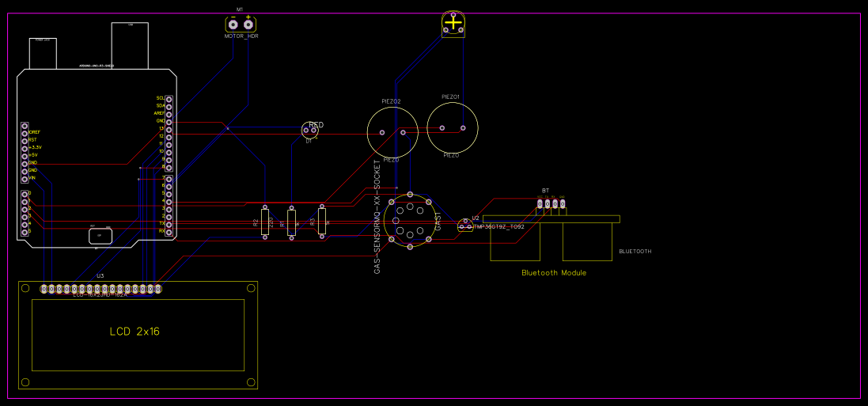Click the Arduino digital pin 12 pad
Screen dimensions: 868x406
[x=169, y=136]
